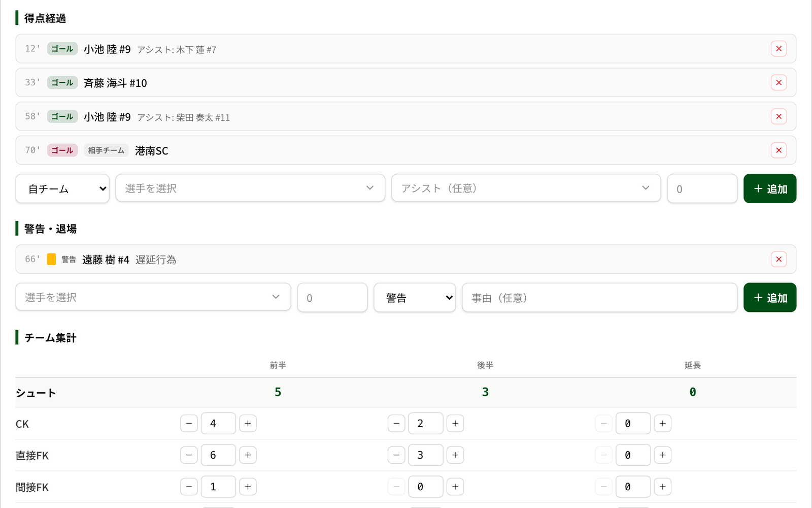Increase extra-time 間接FK count
Screen dimensions: 812x508
662,487
